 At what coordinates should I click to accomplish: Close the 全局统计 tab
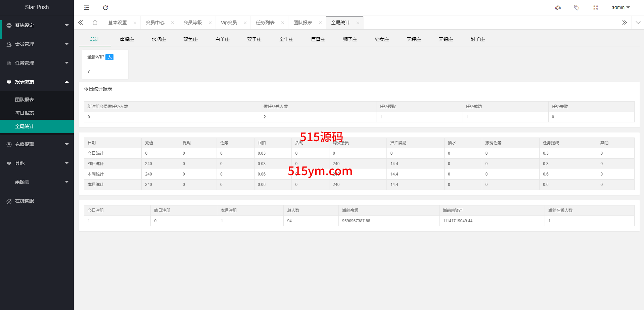tap(358, 23)
